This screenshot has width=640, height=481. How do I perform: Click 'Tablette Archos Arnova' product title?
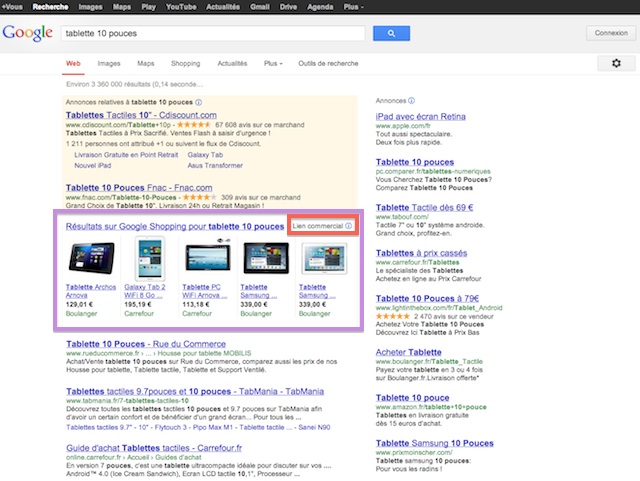(91, 291)
